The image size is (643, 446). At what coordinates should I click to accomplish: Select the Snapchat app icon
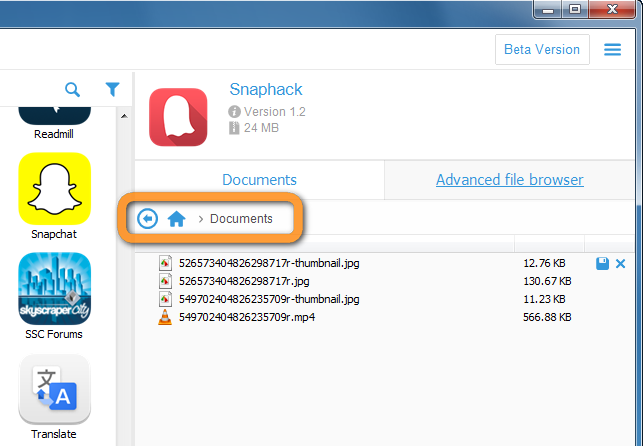[55, 189]
